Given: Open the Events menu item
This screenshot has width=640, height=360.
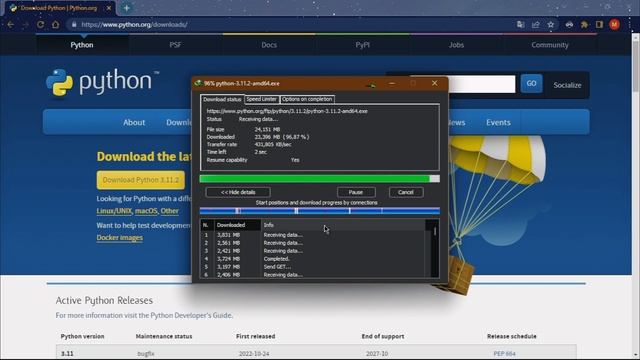Looking at the screenshot, I should 498,122.
